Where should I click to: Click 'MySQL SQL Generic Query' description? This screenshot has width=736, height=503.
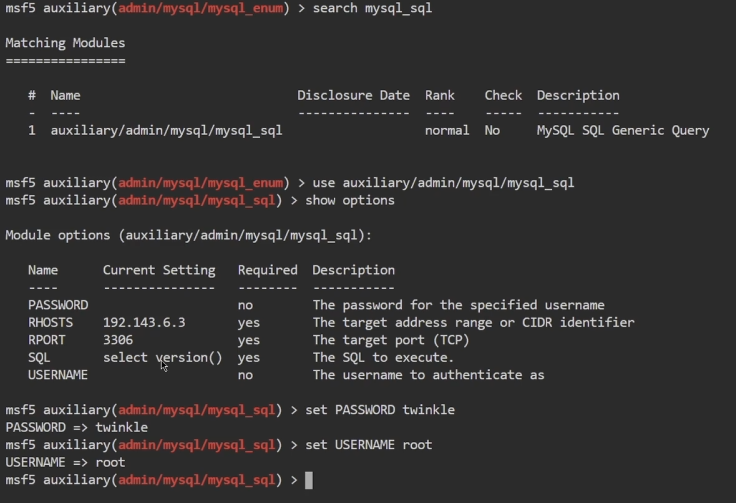[622, 130]
